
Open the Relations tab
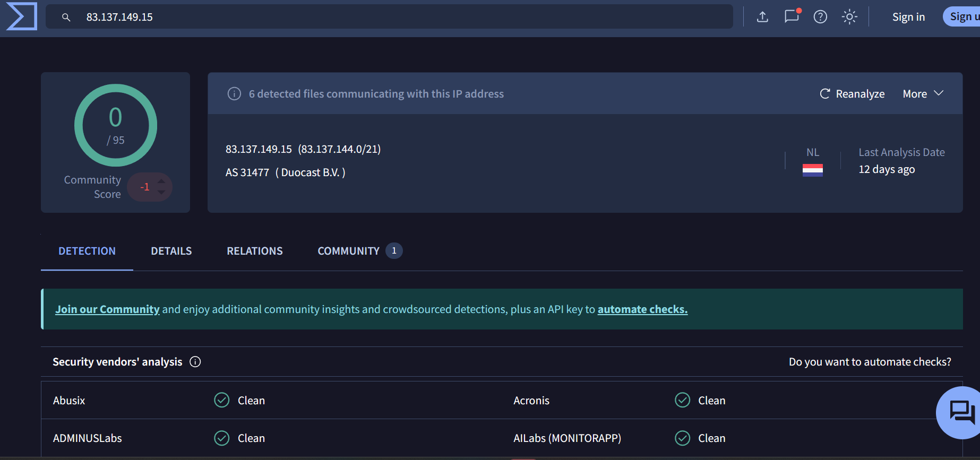point(254,251)
